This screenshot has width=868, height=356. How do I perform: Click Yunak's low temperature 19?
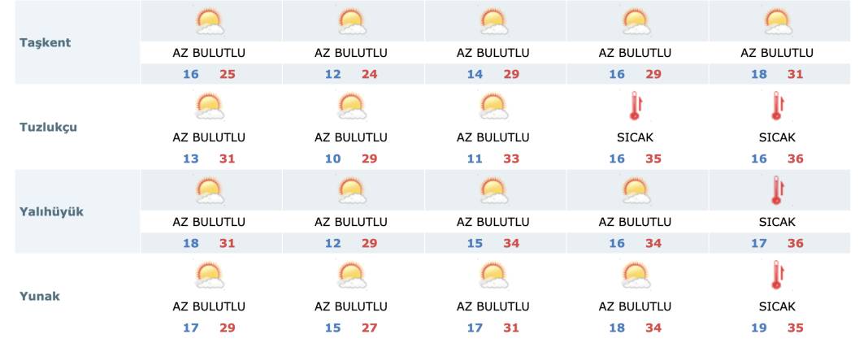pyautogui.click(x=759, y=328)
